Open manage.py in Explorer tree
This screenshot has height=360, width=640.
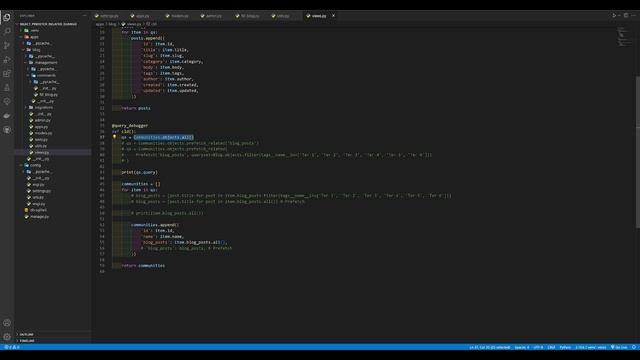click(39, 217)
